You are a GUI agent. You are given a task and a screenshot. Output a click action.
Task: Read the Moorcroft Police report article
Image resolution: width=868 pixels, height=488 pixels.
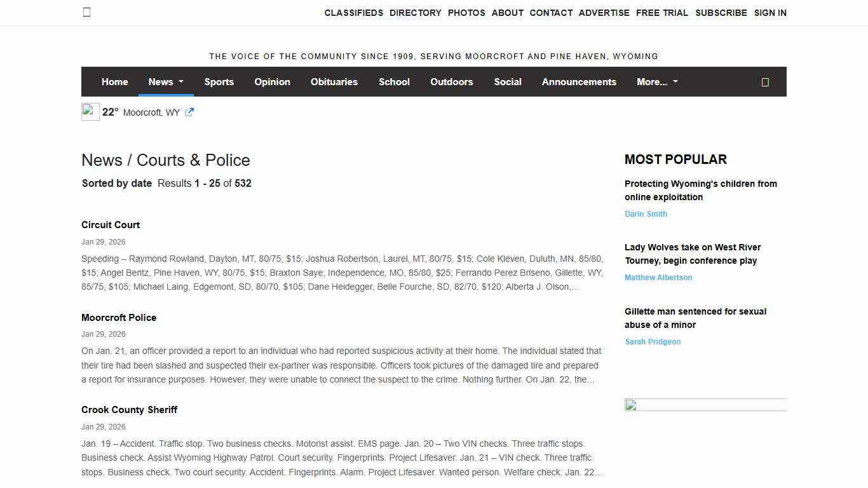point(119,318)
